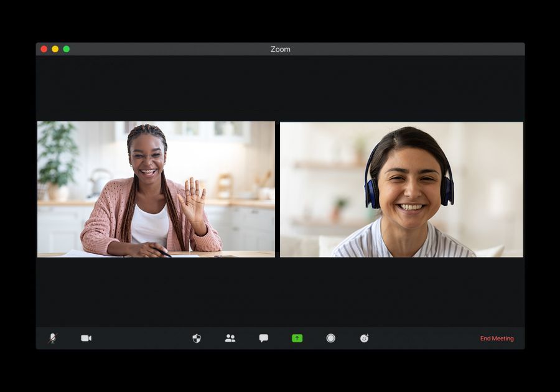Click the Zoom title text
560x392 pixels.
[x=281, y=49]
